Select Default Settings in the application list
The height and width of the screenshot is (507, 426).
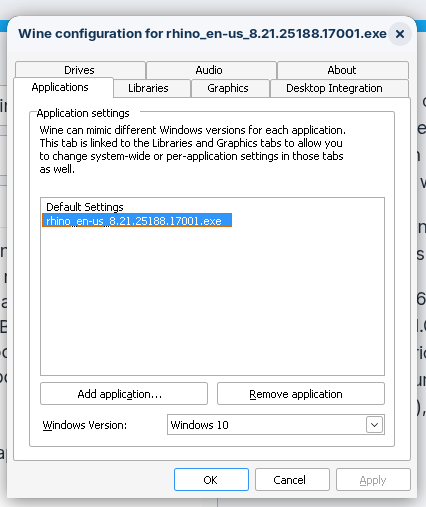coord(85,207)
